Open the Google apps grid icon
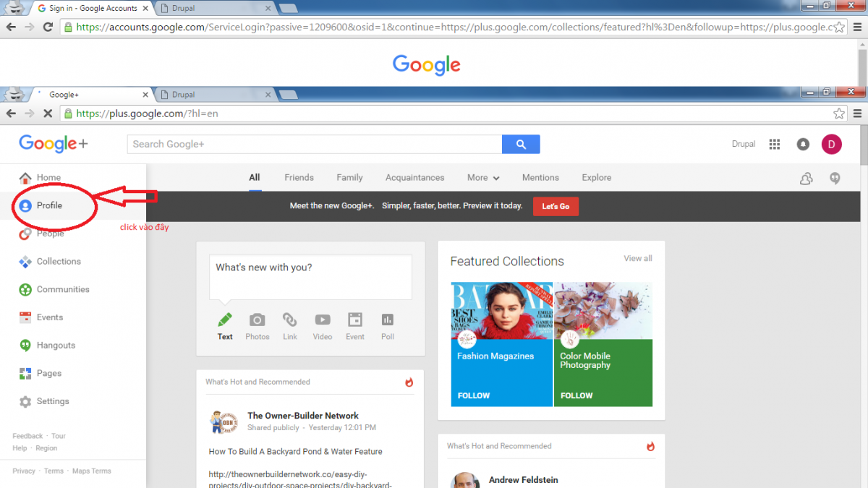 774,144
